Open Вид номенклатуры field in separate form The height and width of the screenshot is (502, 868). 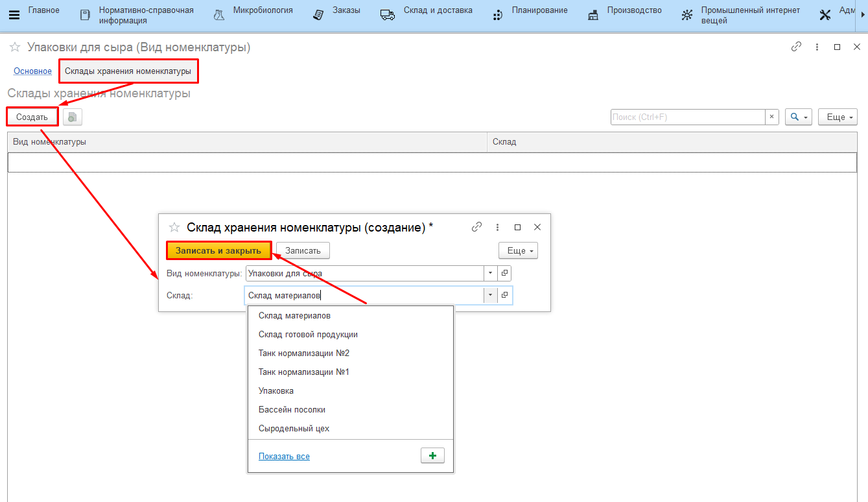[x=504, y=274]
